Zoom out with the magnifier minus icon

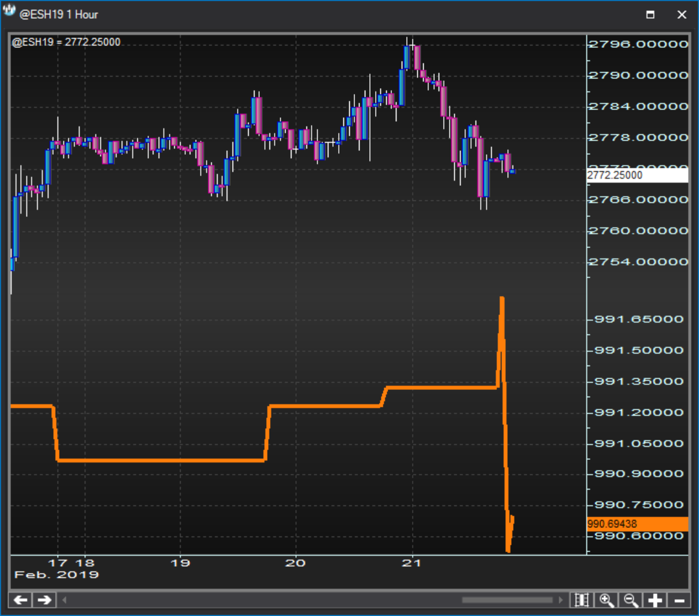[x=631, y=600]
